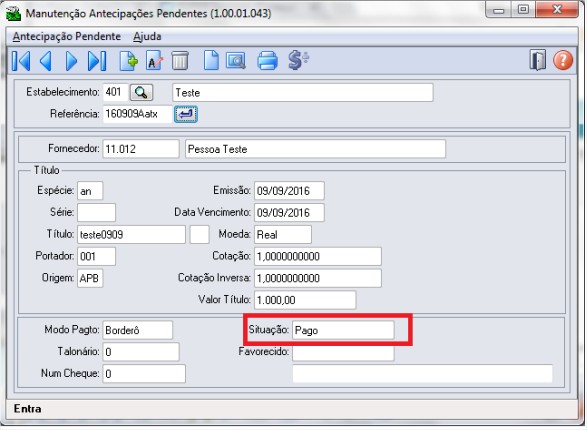Click status bar text Entra
The height and width of the screenshot is (430, 587).
pyautogui.click(x=27, y=409)
